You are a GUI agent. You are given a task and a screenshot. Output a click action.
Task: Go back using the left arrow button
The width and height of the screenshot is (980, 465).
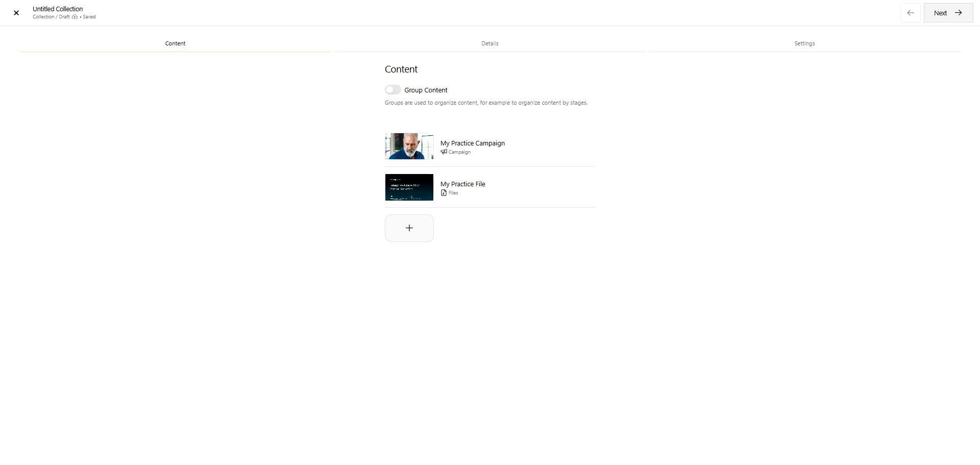(911, 13)
